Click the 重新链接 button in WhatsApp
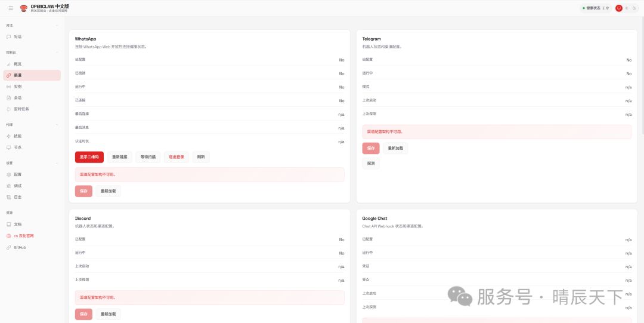The width and height of the screenshot is (644, 323). coord(119,157)
